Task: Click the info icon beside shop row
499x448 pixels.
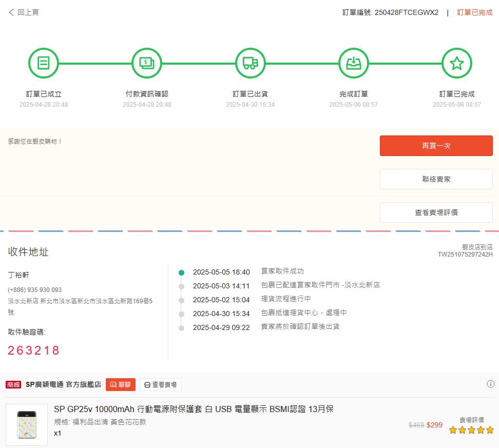Action: pos(490,384)
